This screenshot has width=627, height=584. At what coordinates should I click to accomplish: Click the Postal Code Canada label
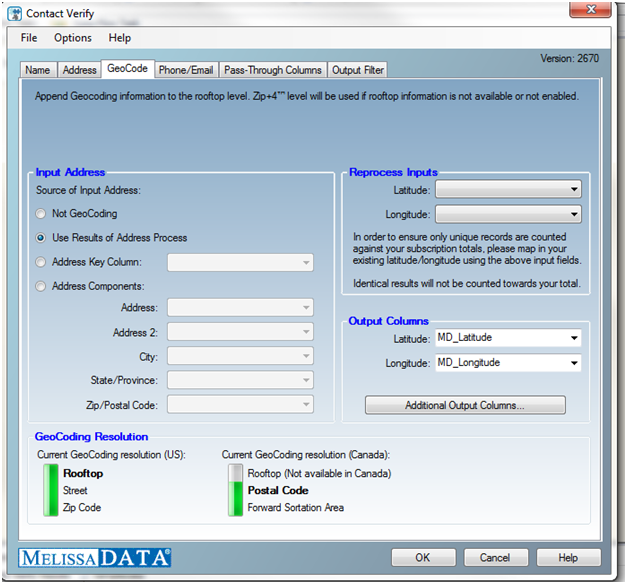point(278,490)
